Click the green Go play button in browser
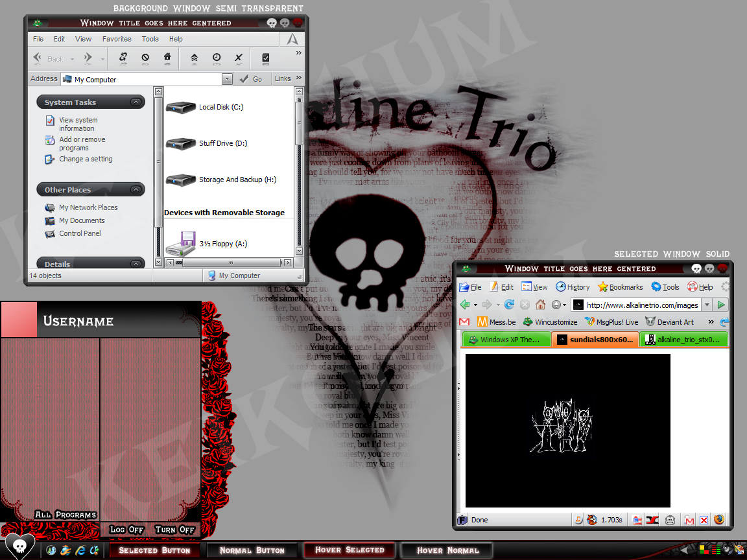The image size is (747, 560). click(x=721, y=304)
